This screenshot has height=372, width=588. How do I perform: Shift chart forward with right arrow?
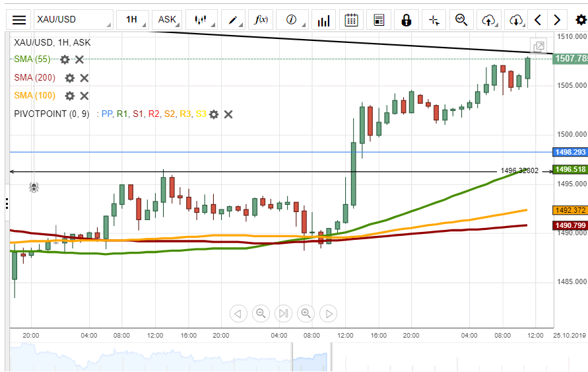[557, 20]
